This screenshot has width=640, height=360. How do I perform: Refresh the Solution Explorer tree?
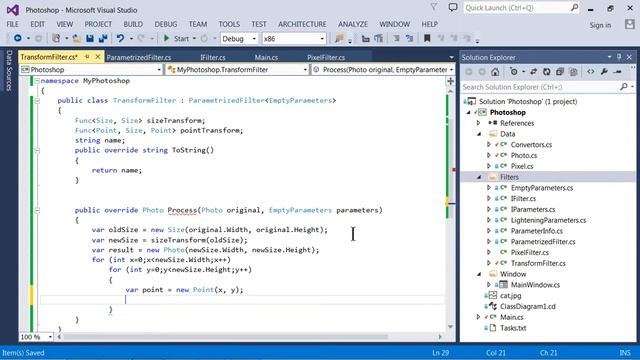pyautogui.click(x=547, y=72)
